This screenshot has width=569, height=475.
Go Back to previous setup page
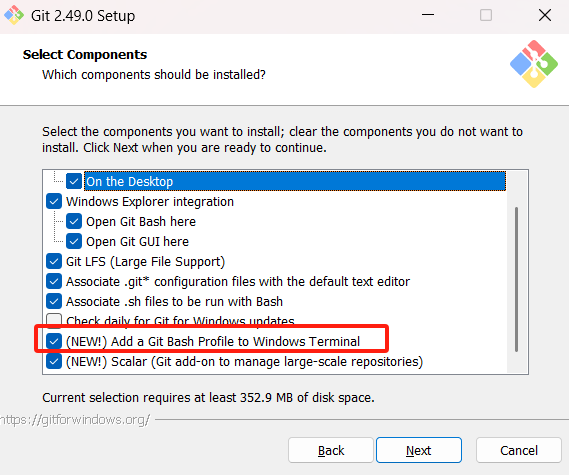click(331, 450)
